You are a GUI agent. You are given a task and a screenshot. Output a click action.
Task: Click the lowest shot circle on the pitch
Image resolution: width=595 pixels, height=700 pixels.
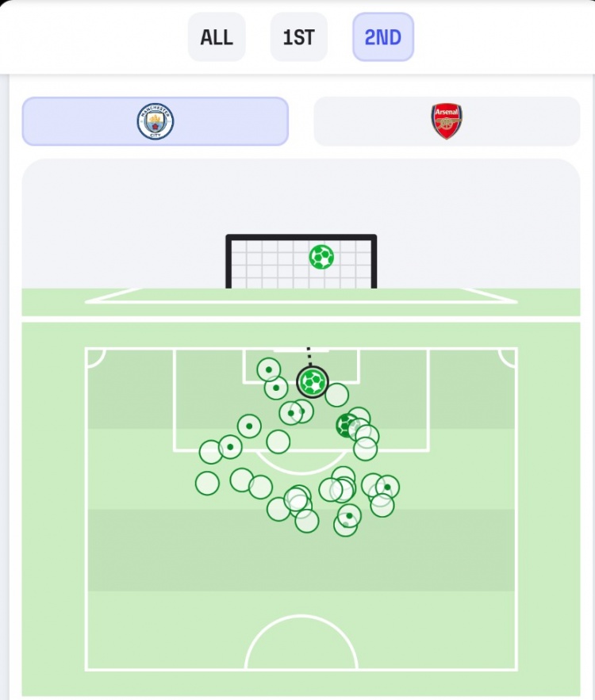(x=345, y=525)
